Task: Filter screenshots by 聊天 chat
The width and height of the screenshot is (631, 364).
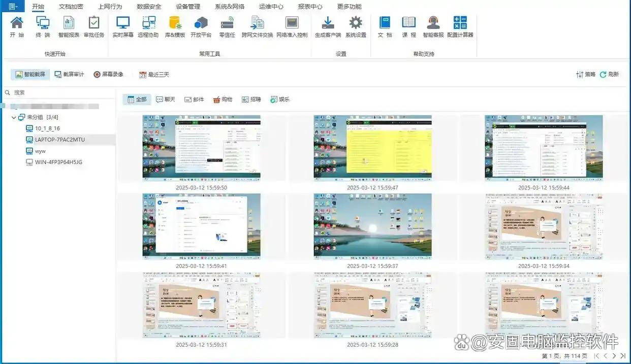Action: [165, 100]
